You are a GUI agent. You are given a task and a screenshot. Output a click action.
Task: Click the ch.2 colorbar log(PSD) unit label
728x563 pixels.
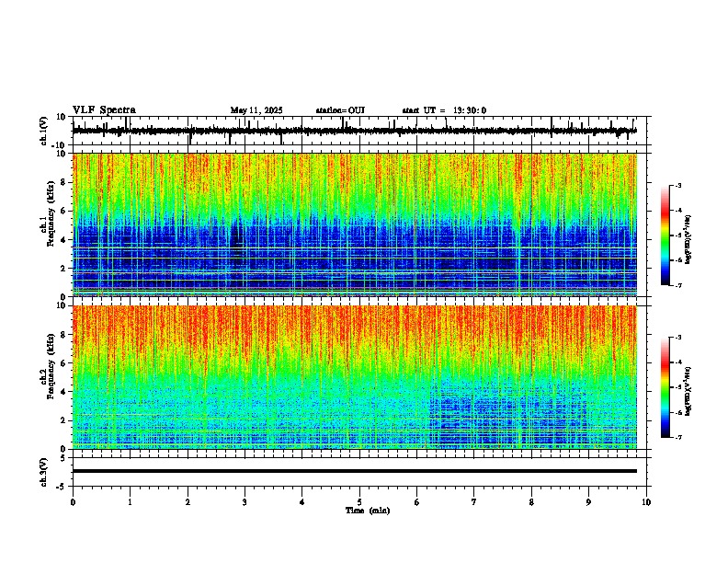tap(688, 391)
